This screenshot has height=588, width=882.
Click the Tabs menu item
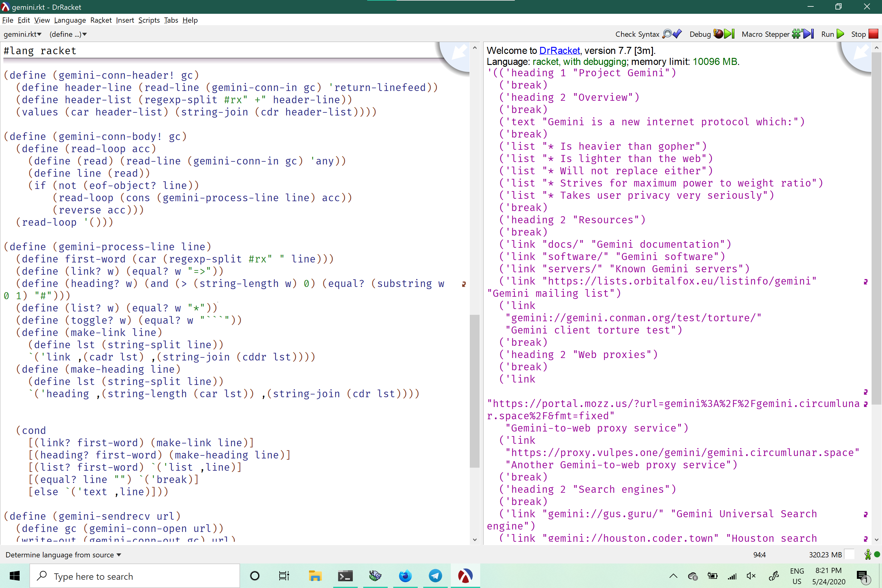pyautogui.click(x=170, y=20)
